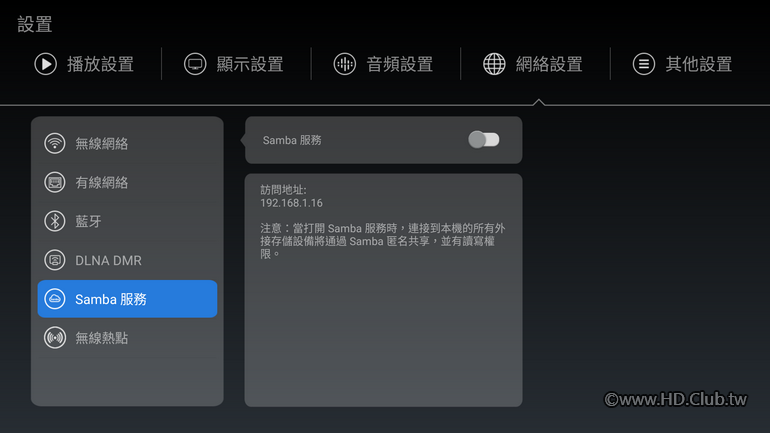
Task: Click the cloud icon in Samba 服務 item
Action: (55, 298)
